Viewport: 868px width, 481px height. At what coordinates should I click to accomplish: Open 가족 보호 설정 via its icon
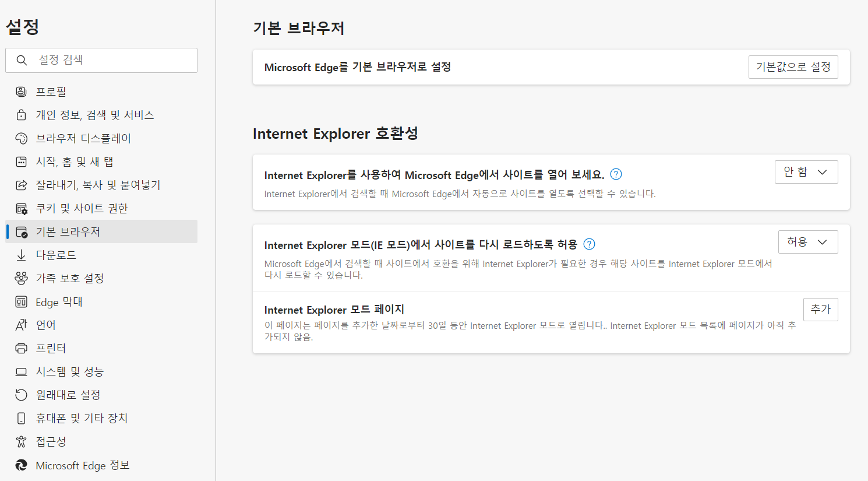[x=21, y=278]
